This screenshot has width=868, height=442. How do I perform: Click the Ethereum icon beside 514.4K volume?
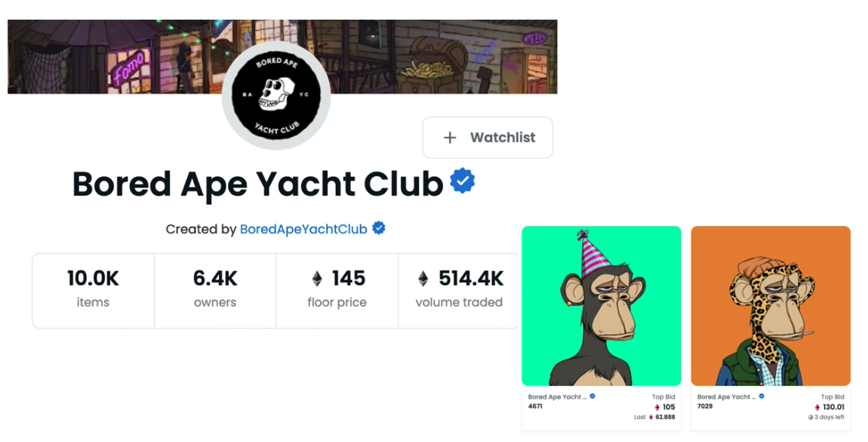point(423,279)
